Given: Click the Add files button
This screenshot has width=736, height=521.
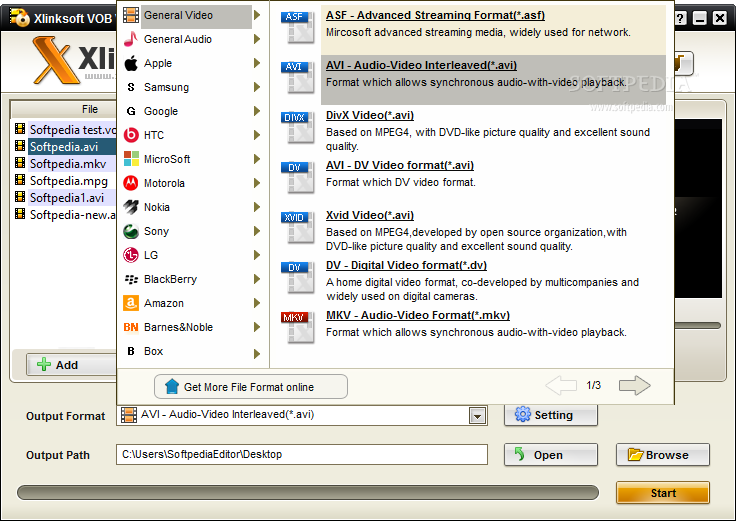Looking at the screenshot, I should tap(71, 365).
